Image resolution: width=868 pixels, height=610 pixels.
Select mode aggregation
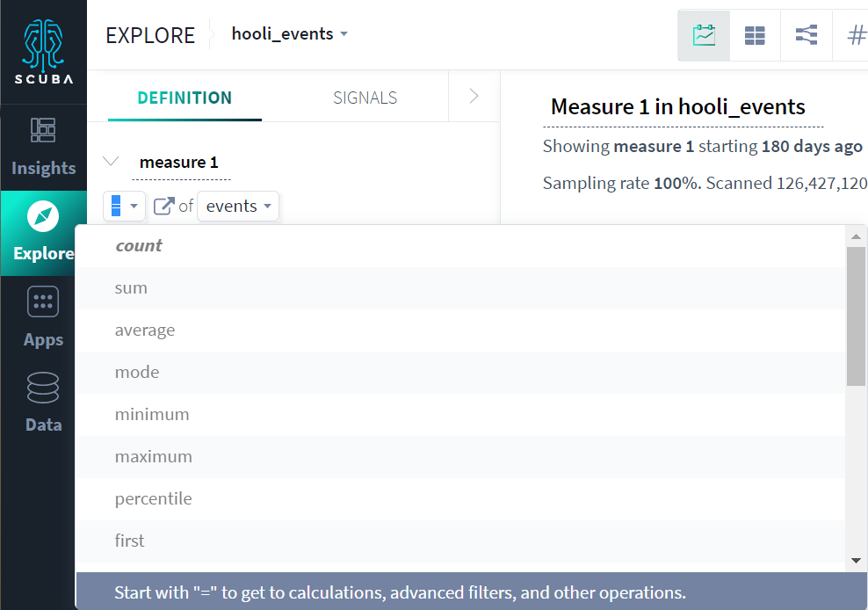[460, 373]
